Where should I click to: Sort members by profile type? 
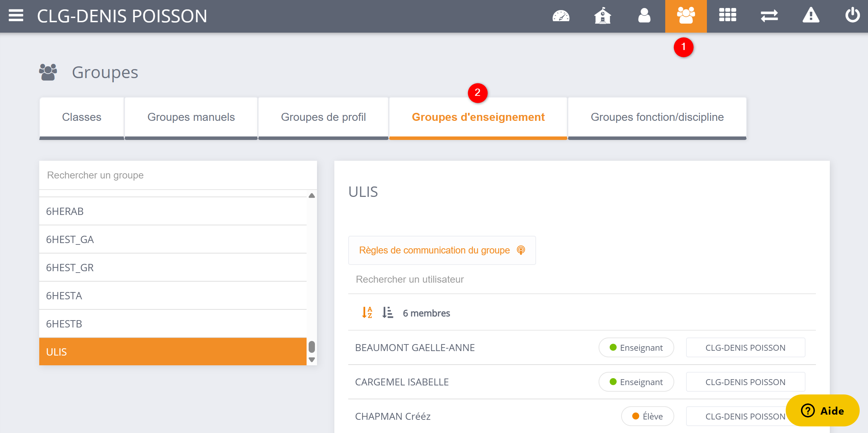click(x=387, y=313)
